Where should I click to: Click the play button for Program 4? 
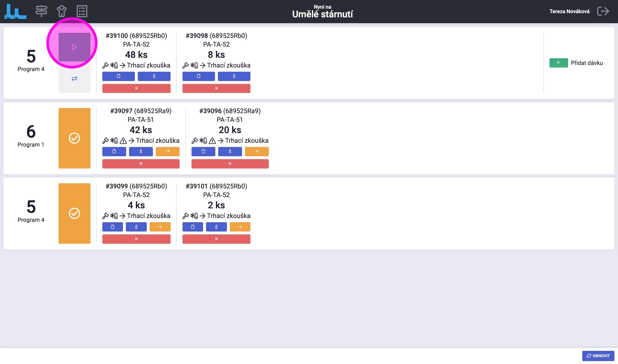coord(74,47)
